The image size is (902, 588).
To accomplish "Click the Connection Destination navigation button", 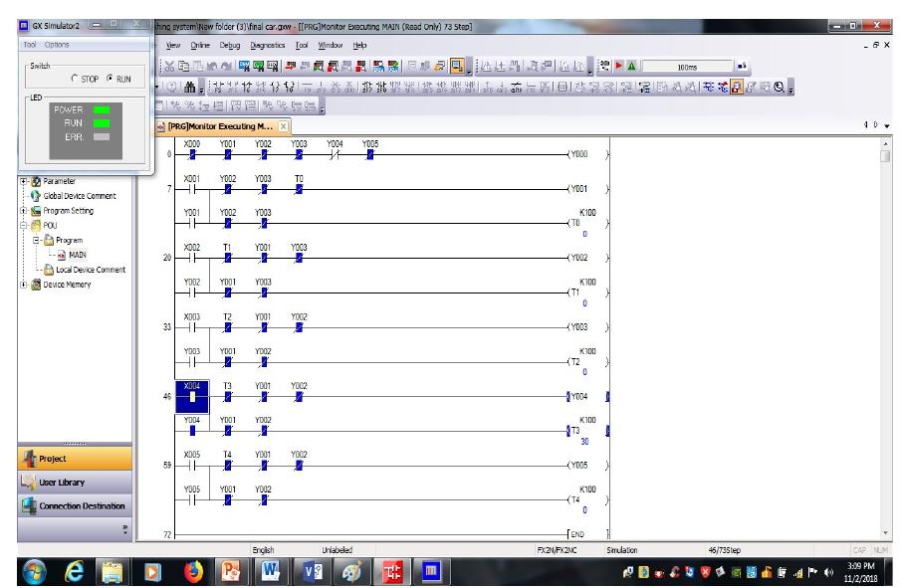I will pos(75,505).
